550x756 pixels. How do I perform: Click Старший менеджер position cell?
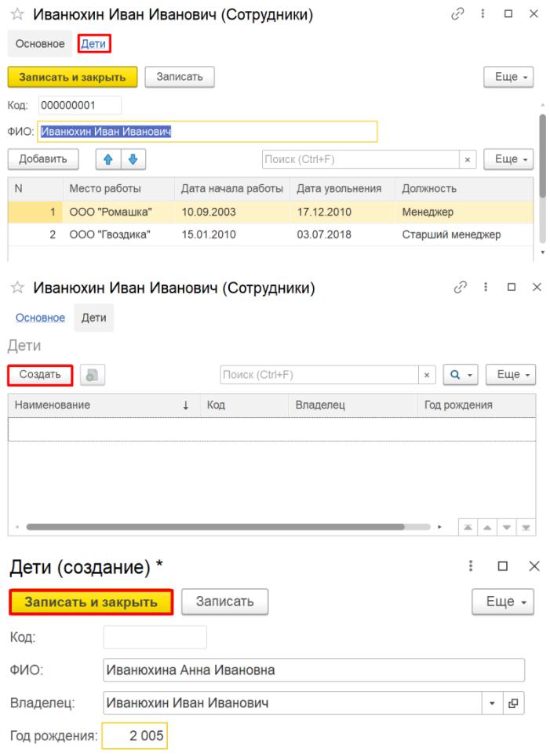click(452, 234)
